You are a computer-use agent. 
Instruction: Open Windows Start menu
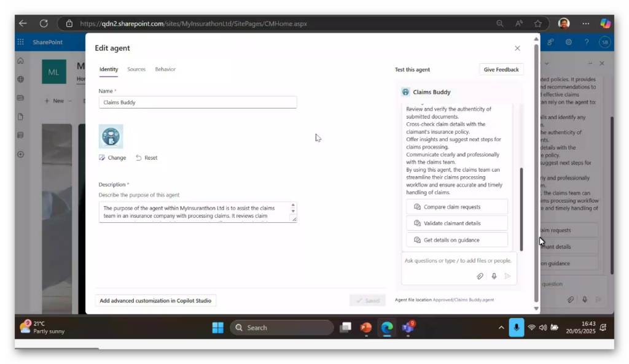[218, 328]
